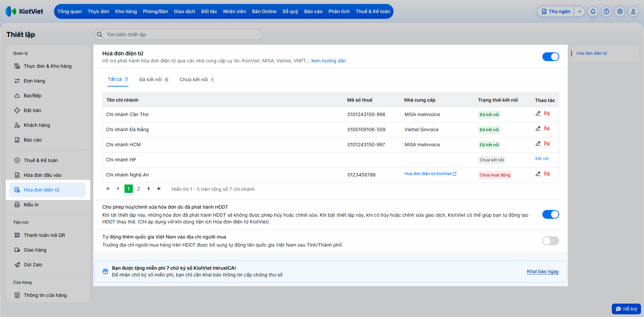The height and width of the screenshot is (317, 644).
Task: Switch to the Đã kết nối tab
Action: tap(154, 80)
